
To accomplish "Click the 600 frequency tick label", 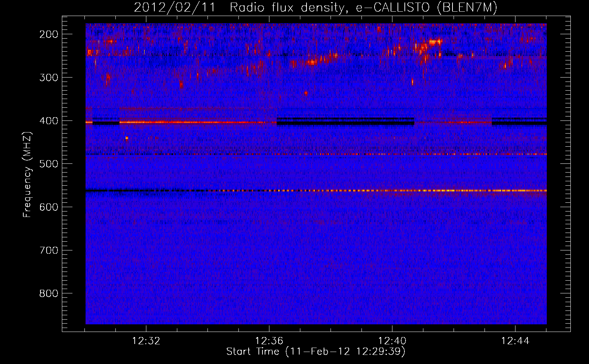I will coord(49,207).
